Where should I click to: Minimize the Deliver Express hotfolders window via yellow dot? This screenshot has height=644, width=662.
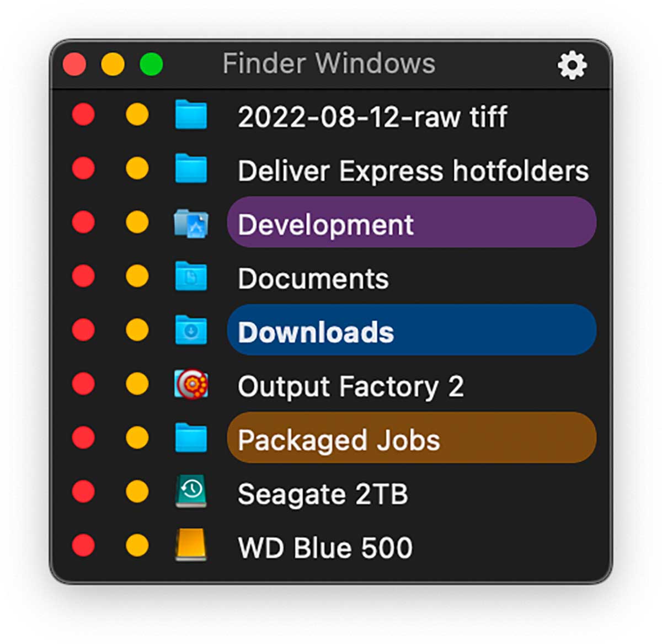coord(137,169)
